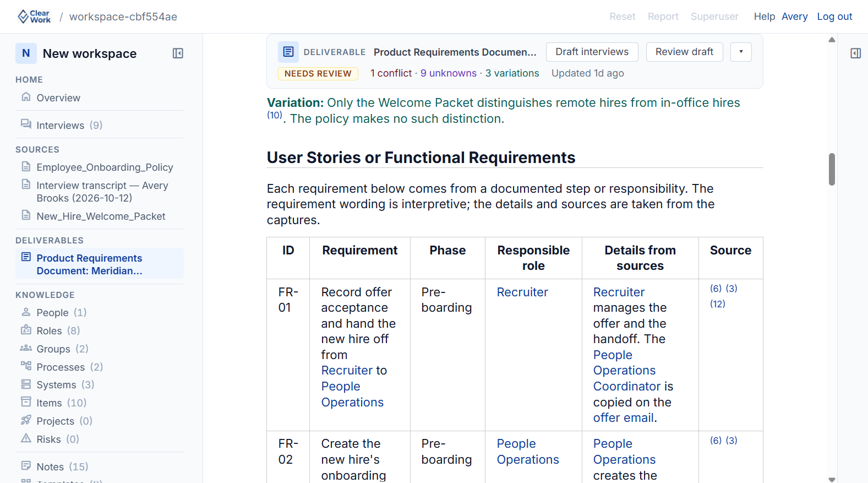Click the Superuser link in top bar
Viewport: 868px width, 483px height.
coord(715,17)
